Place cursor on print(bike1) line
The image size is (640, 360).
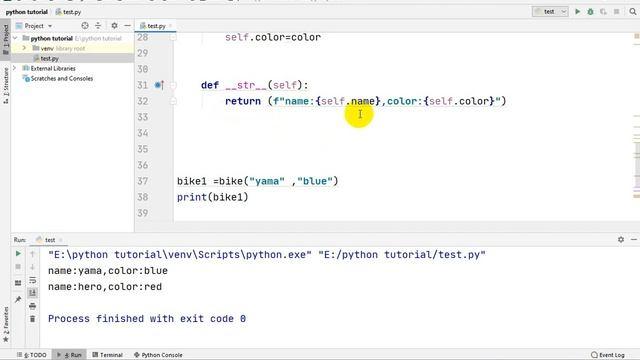click(213, 197)
